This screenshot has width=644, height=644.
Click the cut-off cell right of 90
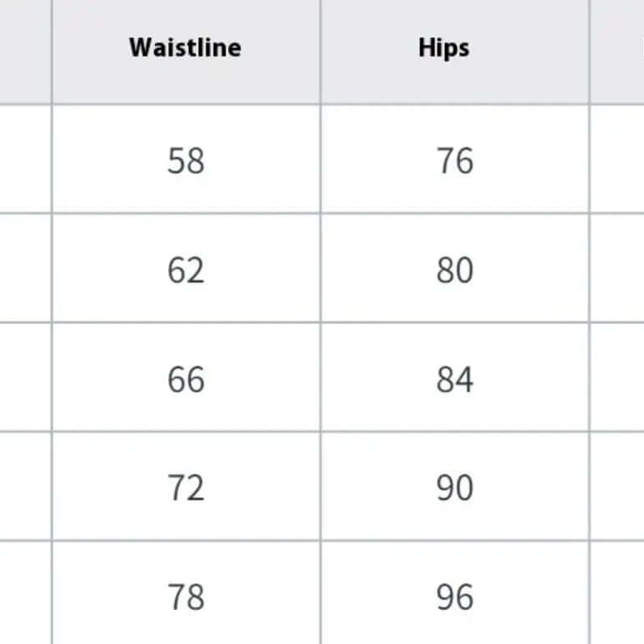pos(617,487)
